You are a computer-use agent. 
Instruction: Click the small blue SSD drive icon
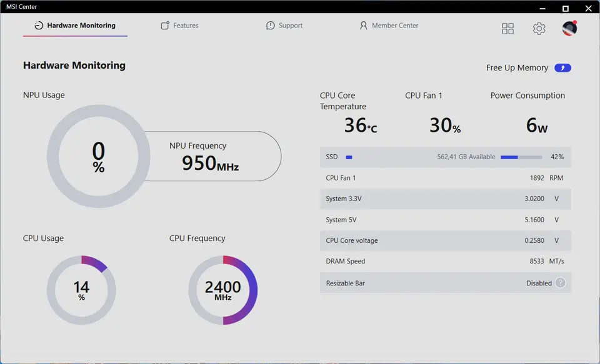pyautogui.click(x=349, y=157)
